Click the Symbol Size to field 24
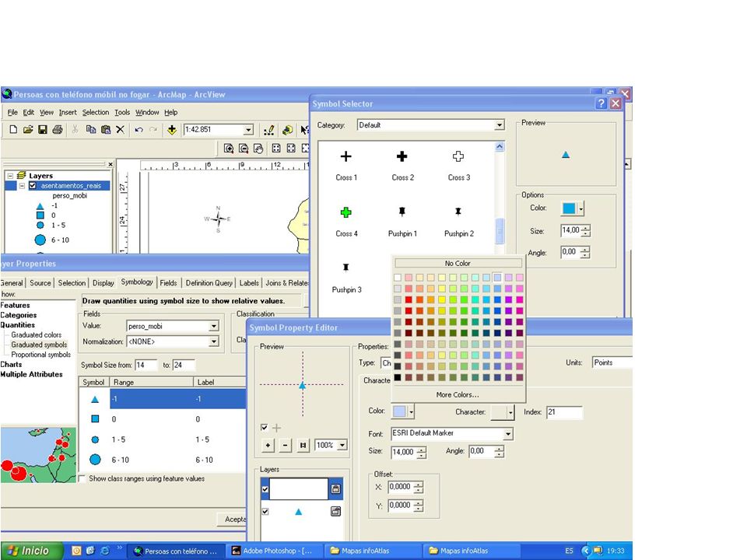 [x=184, y=366]
